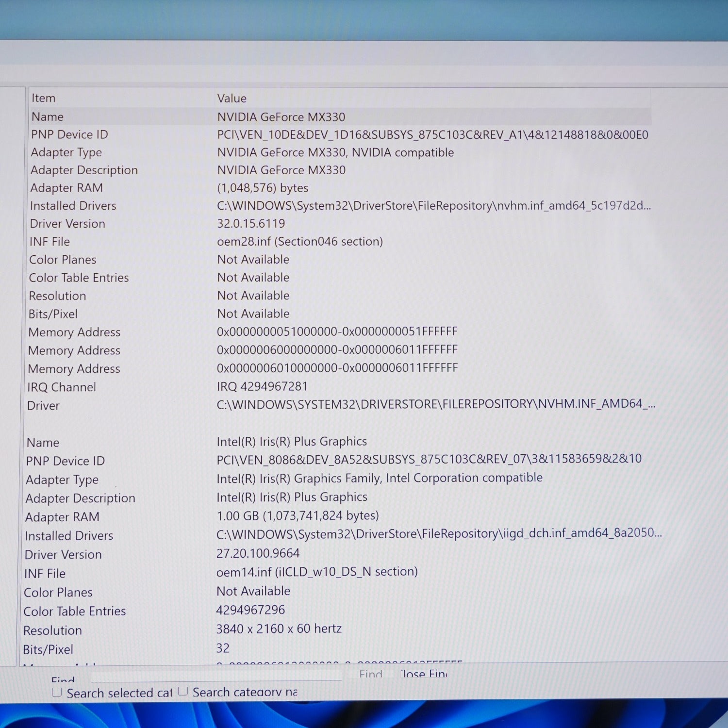Select memory address "0x0000000051000000-0x0000000051FFFFFF"
The height and width of the screenshot is (728, 728).
(x=337, y=331)
